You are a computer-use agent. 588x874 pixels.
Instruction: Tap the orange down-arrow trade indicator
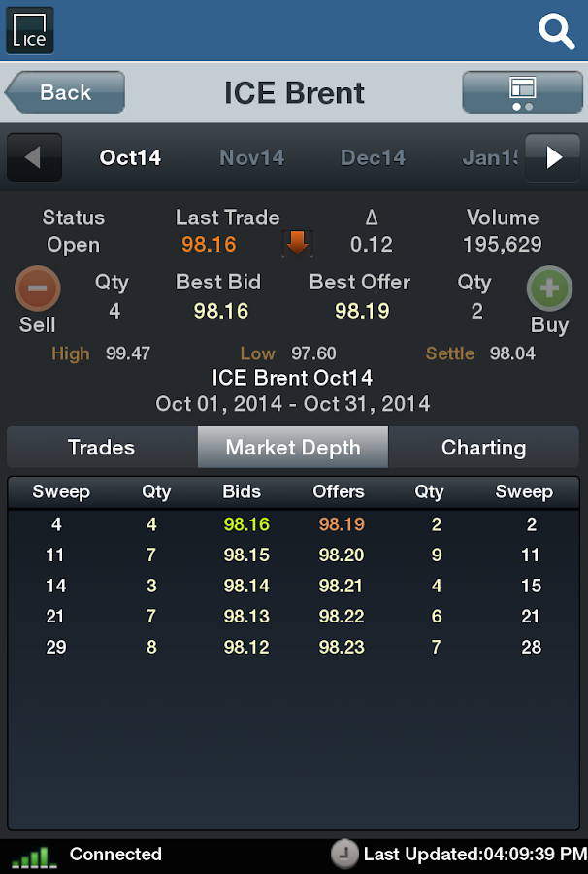pyautogui.click(x=297, y=244)
